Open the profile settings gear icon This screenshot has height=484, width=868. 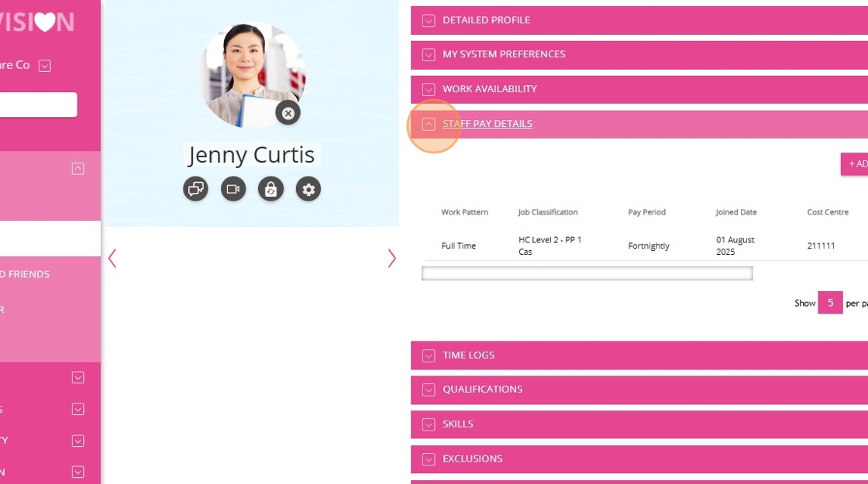tap(308, 189)
